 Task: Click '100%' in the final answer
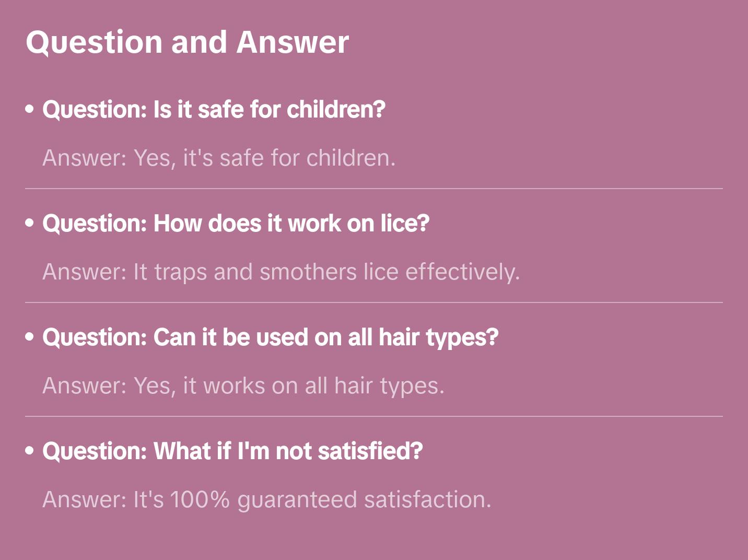click(200, 499)
